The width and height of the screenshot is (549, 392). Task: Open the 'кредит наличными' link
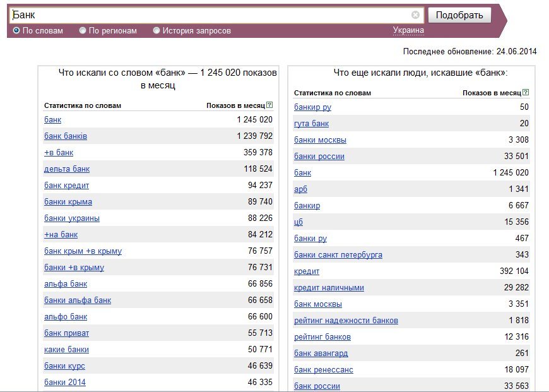[x=329, y=288]
